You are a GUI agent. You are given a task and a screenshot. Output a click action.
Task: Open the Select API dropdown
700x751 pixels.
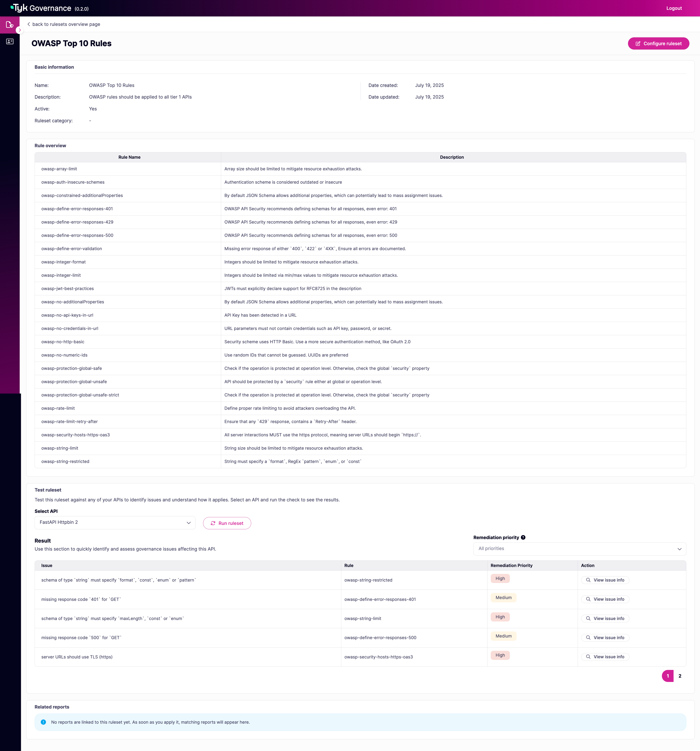[115, 523]
